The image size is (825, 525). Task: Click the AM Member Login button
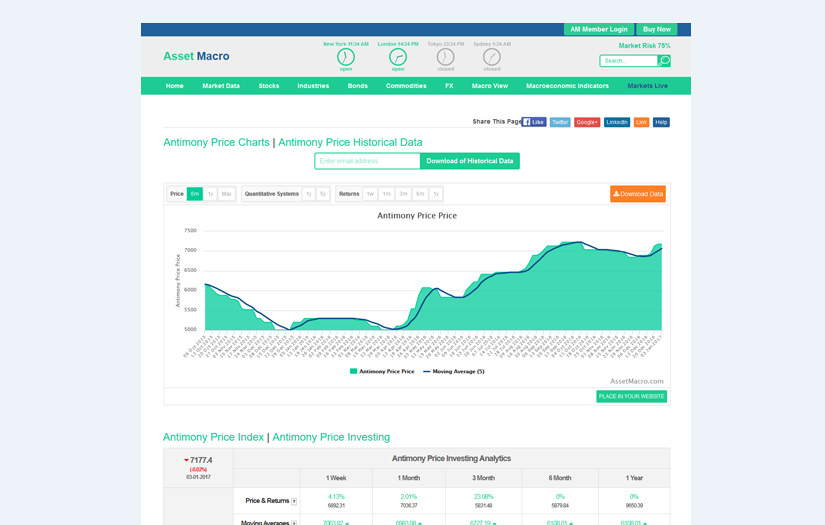tap(599, 30)
